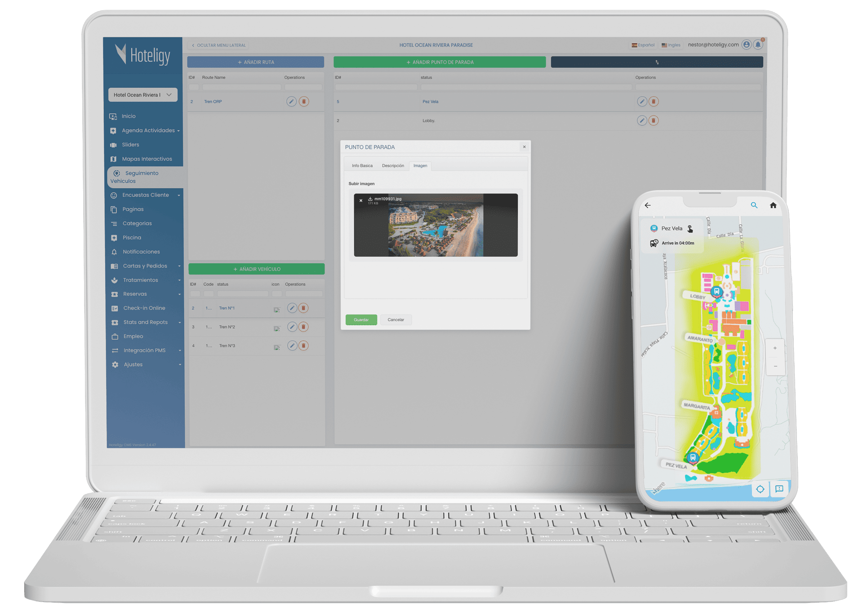863x616 pixels.
Task: Delete the Lobby stop point
Action: [654, 120]
